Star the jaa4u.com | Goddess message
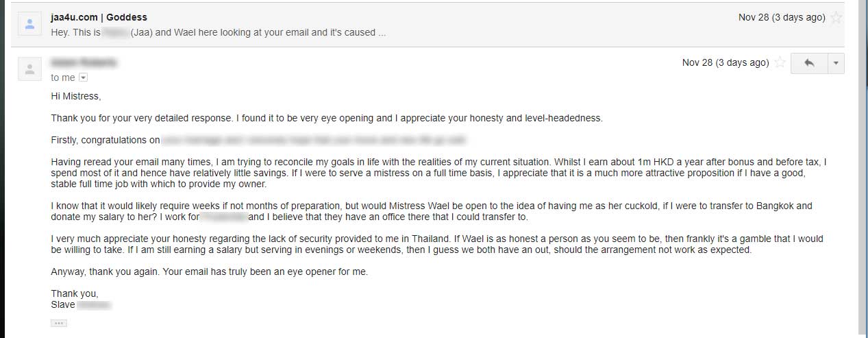This screenshot has width=868, height=338. [x=836, y=18]
